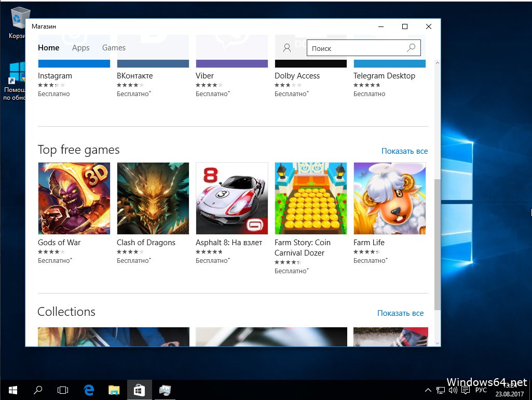This screenshot has height=400, width=532.
Task: Click the "Collections" section heading
Action: [66, 312]
